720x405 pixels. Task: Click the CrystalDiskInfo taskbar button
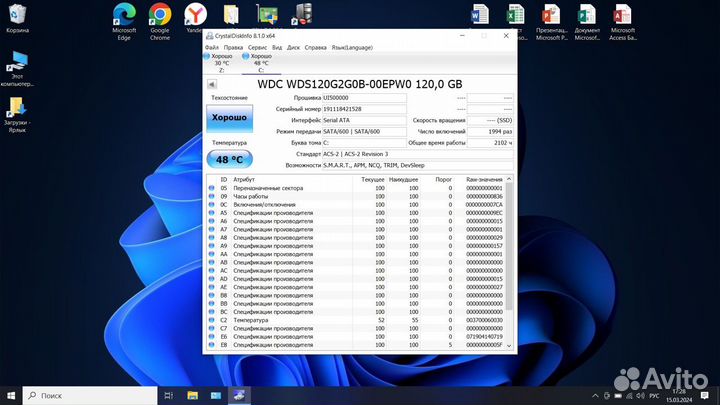click(239, 395)
